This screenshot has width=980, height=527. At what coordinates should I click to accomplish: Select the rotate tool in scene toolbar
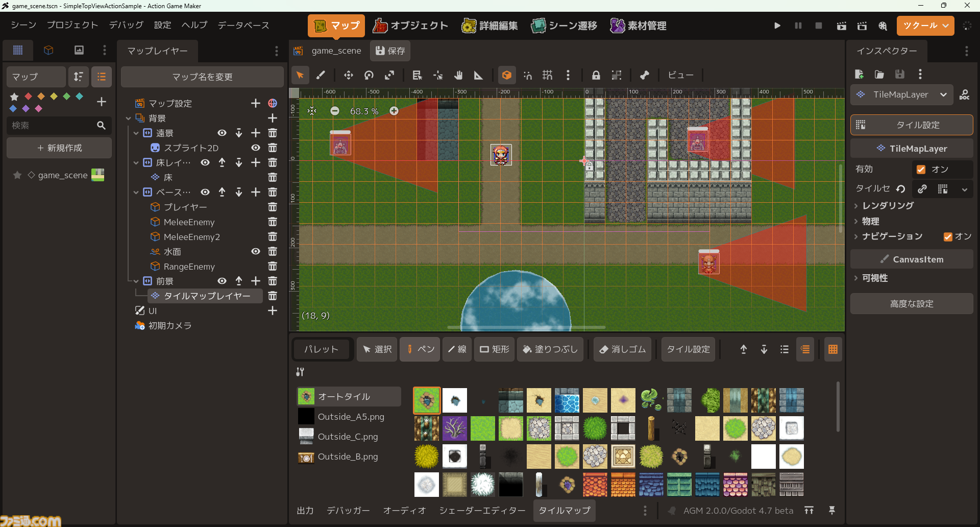(369, 75)
